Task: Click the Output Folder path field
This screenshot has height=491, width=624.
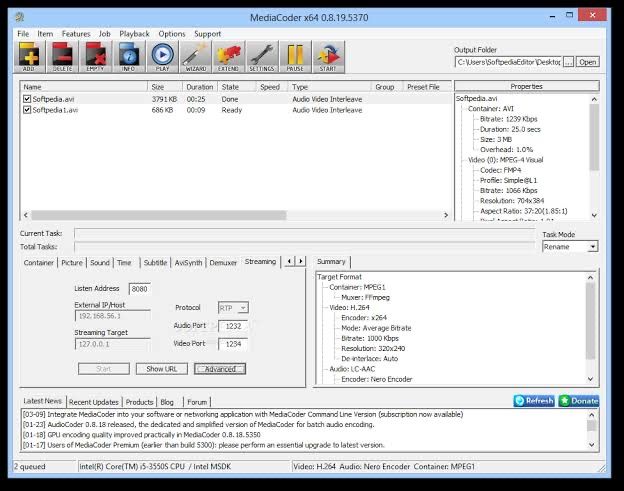Action: click(x=508, y=62)
